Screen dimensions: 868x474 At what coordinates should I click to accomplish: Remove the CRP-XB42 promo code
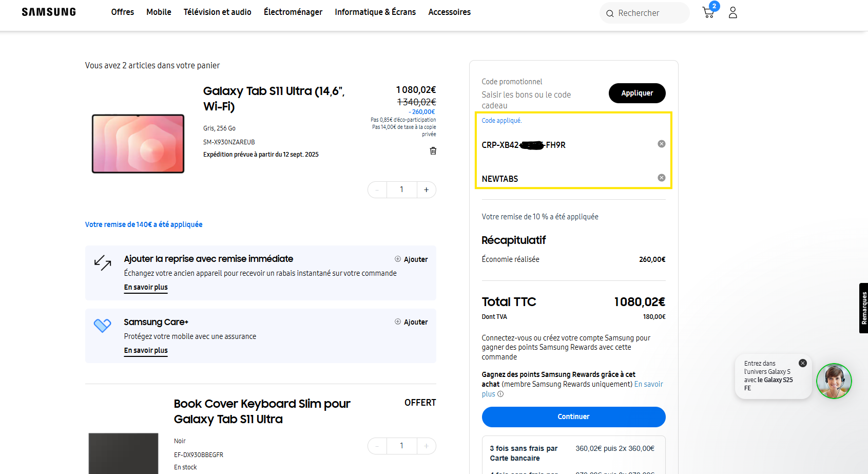pyautogui.click(x=662, y=144)
